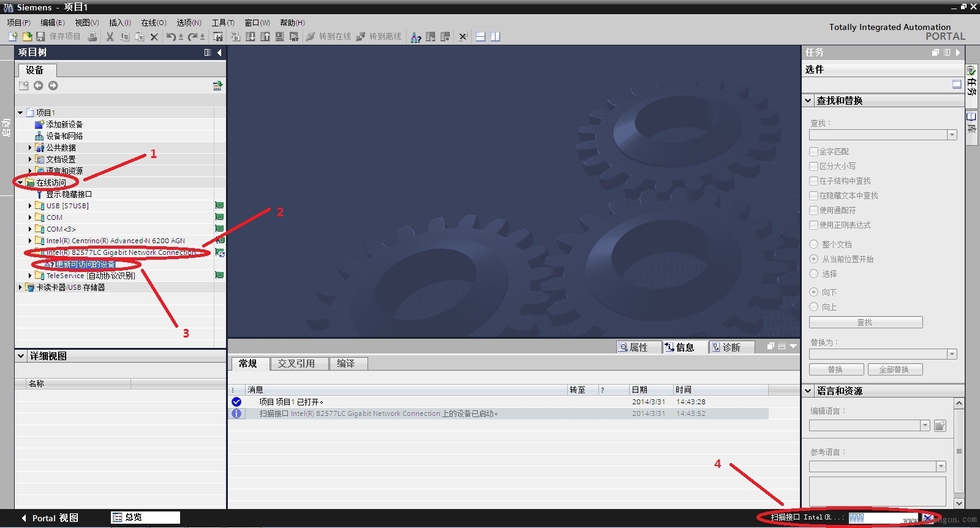980x528 pixels.
Task: Click the redo arrow icon
Action: pos(192,37)
